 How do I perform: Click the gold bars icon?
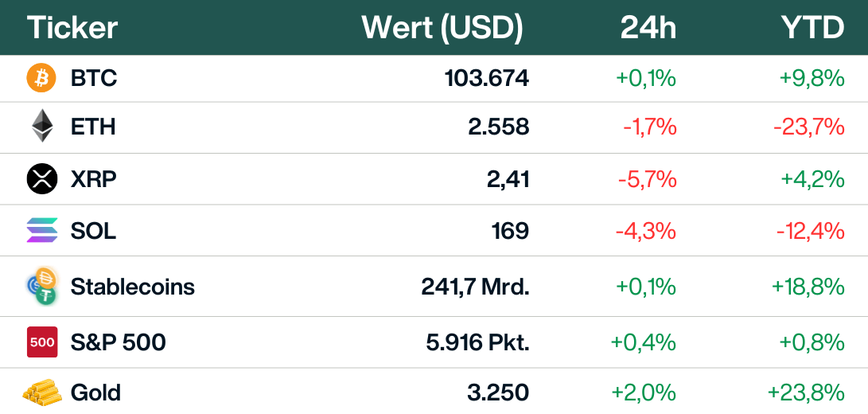[42, 392]
